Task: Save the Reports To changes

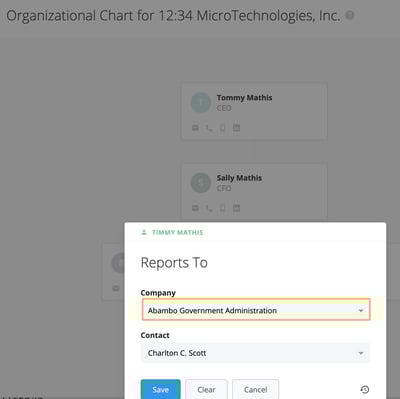Action: [x=161, y=389]
